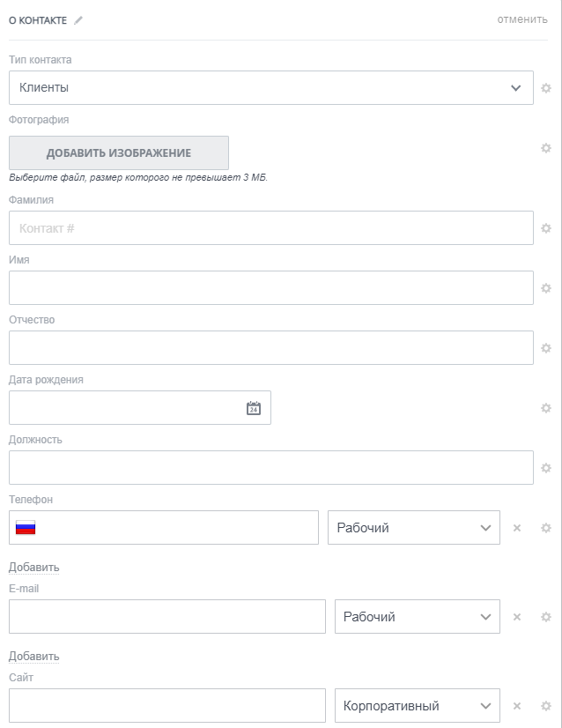Click Добавить link below the phone field

click(x=34, y=567)
